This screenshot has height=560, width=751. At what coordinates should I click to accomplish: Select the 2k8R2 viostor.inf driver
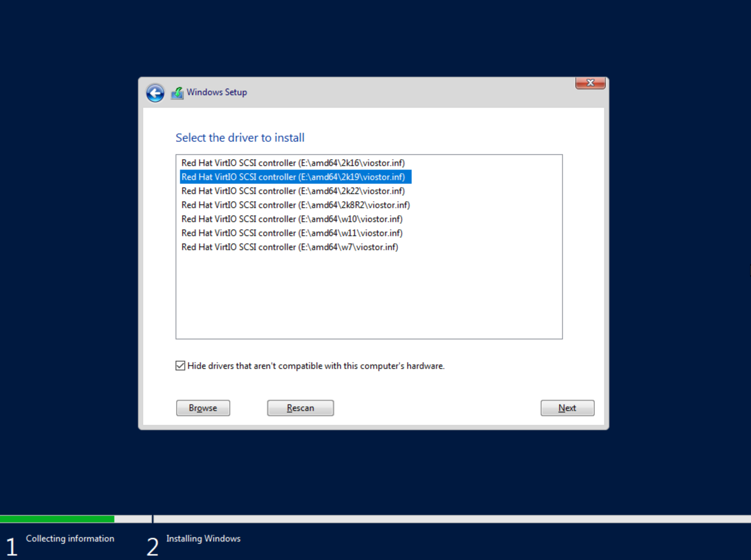tap(295, 205)
